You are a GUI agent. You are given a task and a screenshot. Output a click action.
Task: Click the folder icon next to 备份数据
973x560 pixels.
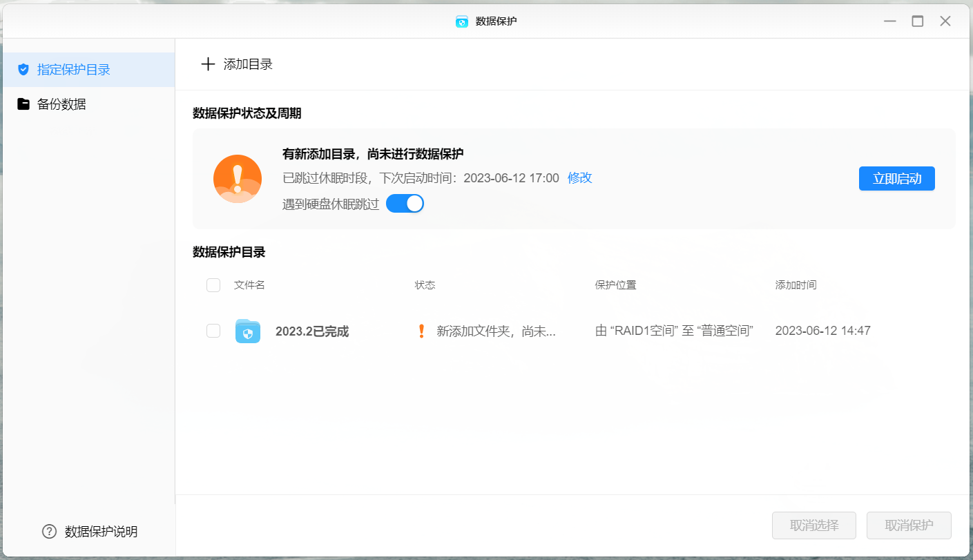pos(23,104)
